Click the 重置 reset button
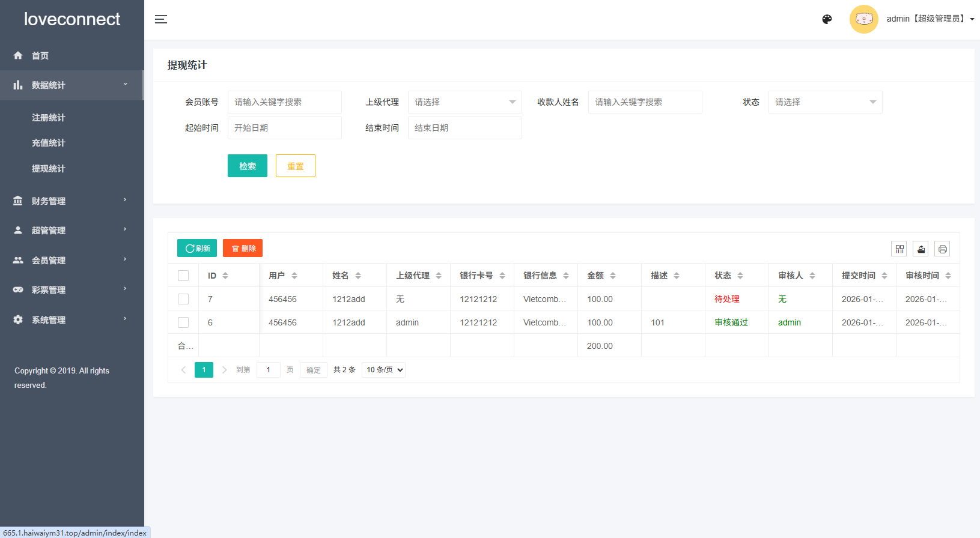 coord(295,166)
